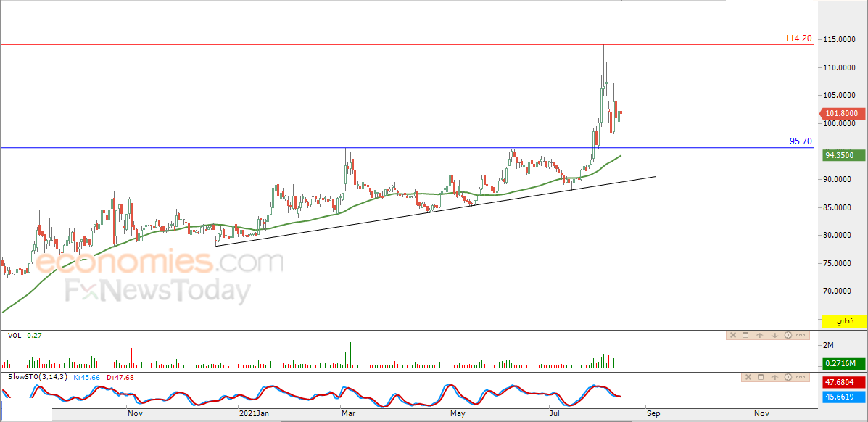
Task: Click the 110.0000 price axis label
Action: 840,67
